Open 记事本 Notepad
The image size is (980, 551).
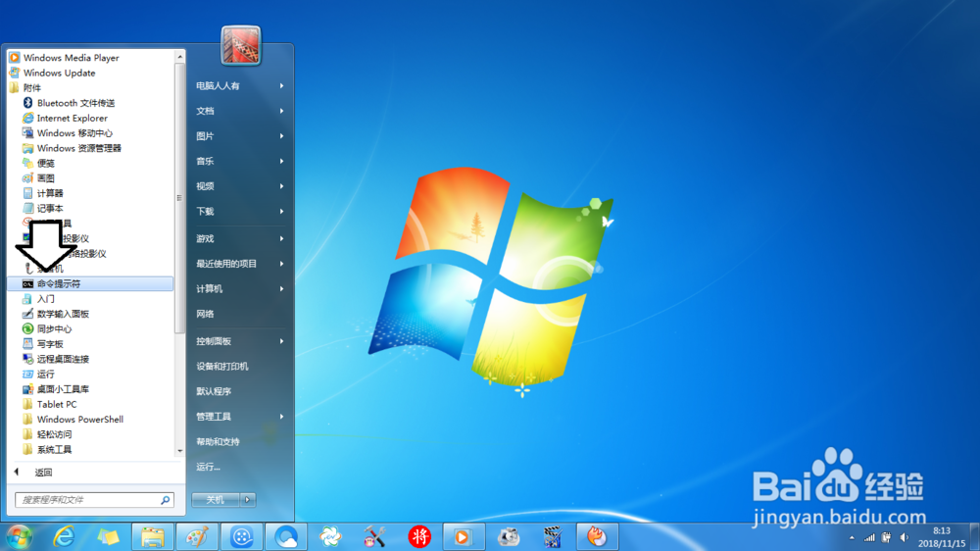coord(49,208)
